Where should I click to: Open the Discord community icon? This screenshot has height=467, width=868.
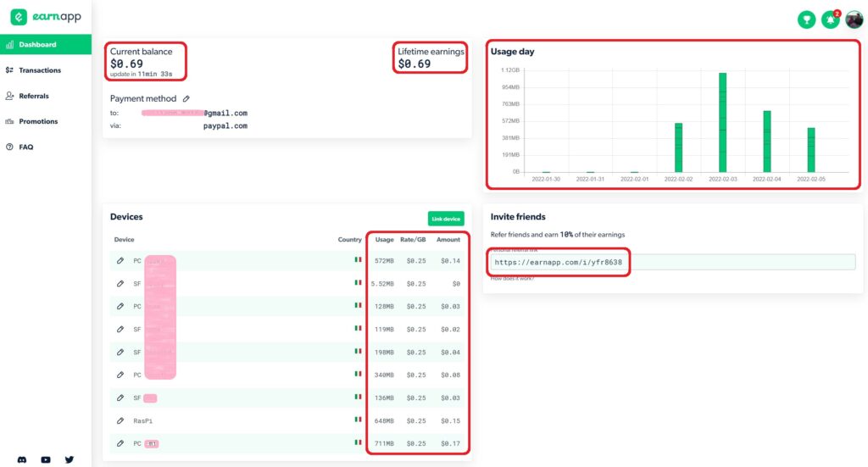click(21, 459)
